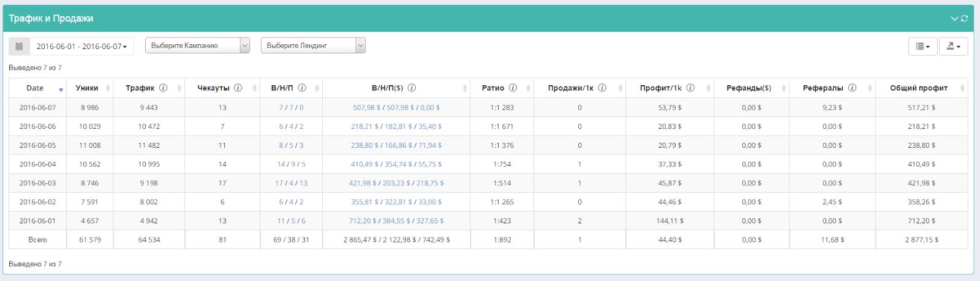Open the date range 2016-06-01 - 2016-06-07 picker

click(81, 46)
